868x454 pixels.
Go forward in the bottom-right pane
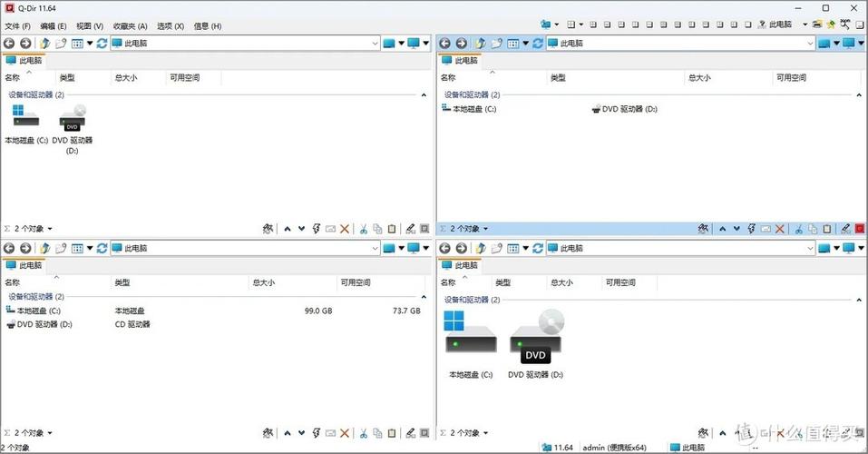(461, 249)
